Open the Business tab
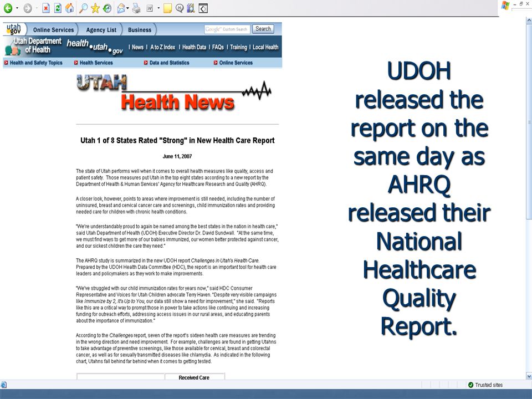The image size is (532, 399). click(x=140, y=30)
